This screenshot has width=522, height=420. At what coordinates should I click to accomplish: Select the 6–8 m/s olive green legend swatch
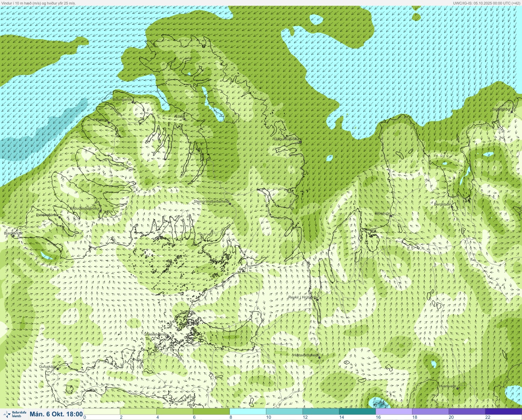click(x=211, y=411)
